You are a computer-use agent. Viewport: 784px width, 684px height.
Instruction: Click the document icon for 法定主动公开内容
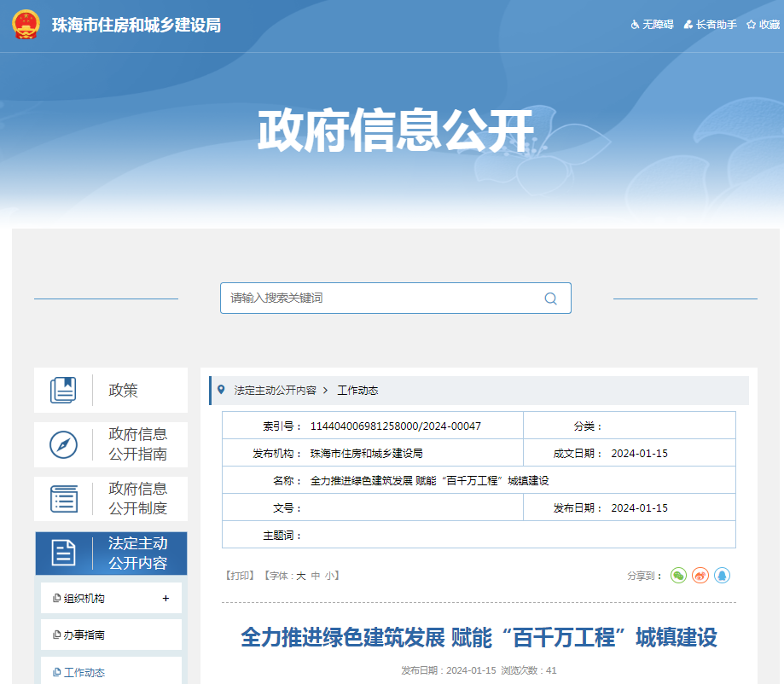click(63, 553)
